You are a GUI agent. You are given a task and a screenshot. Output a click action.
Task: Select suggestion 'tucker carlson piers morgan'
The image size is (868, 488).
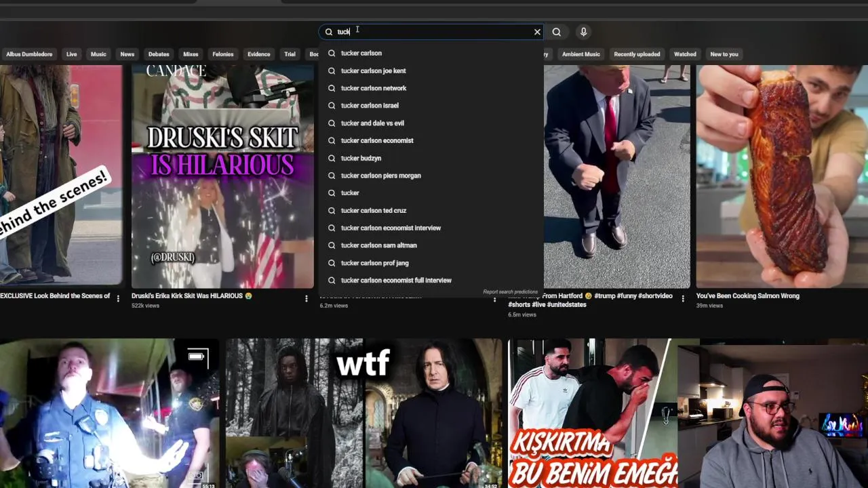[x=431, y=176]
